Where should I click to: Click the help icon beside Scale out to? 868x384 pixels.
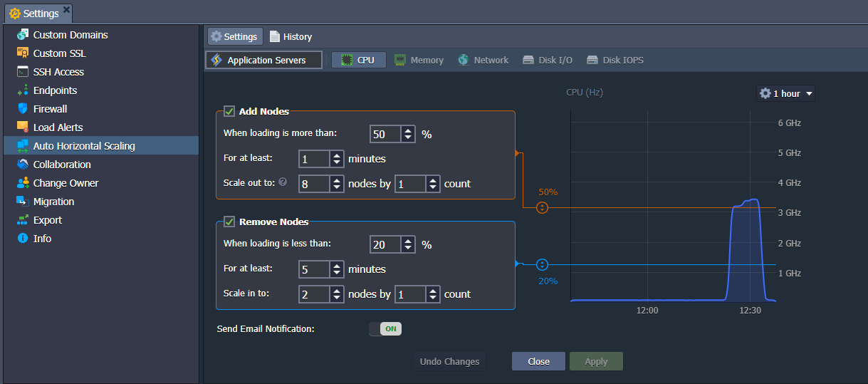283,182
